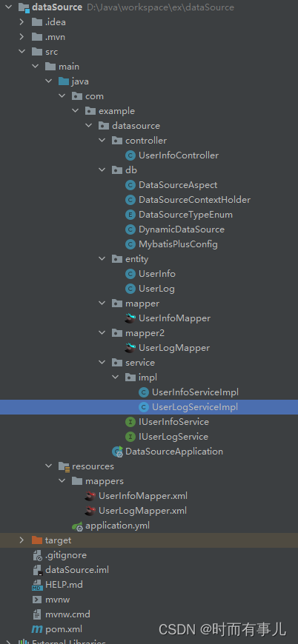Expand the target folder arrow
The image size is (298, 644).
21,540
